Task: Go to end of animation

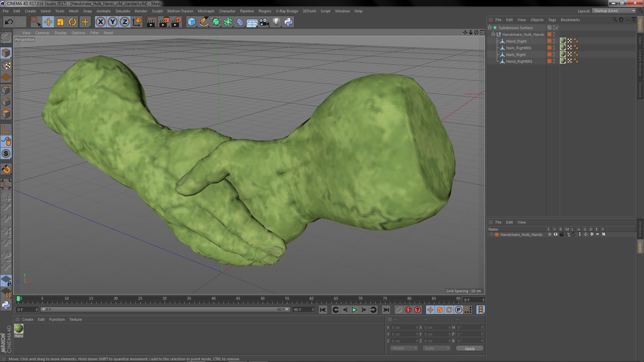Action: click(x=386, y=310)
